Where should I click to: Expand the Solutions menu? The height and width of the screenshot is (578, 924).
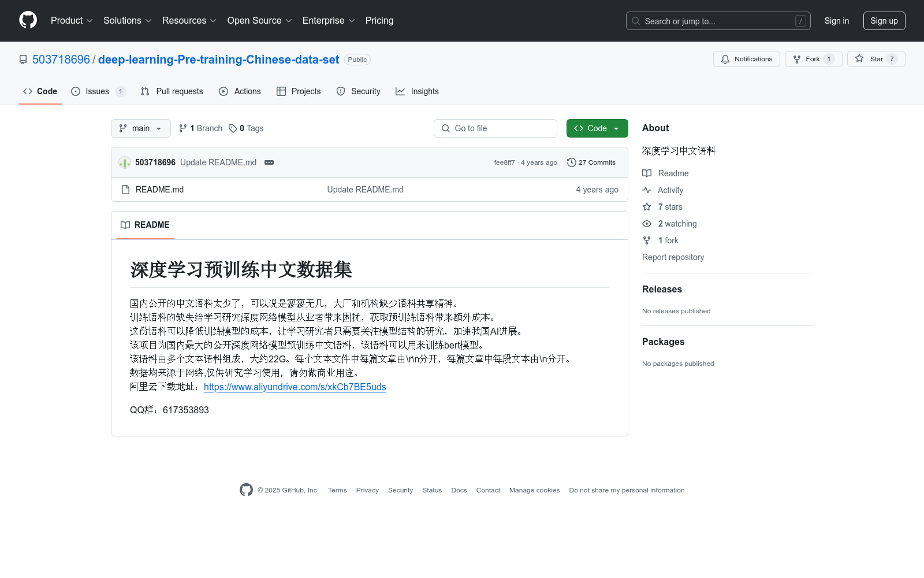[128, 20]
